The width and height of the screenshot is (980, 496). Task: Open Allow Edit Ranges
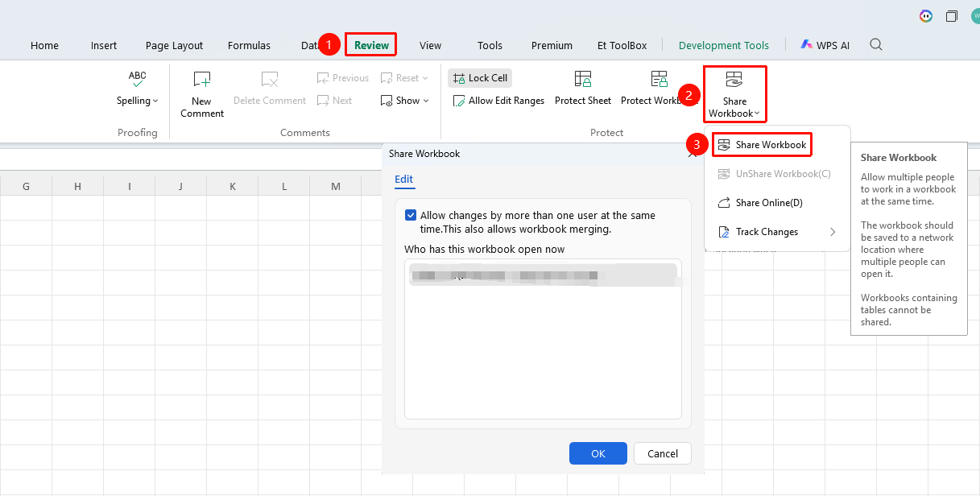499,101
